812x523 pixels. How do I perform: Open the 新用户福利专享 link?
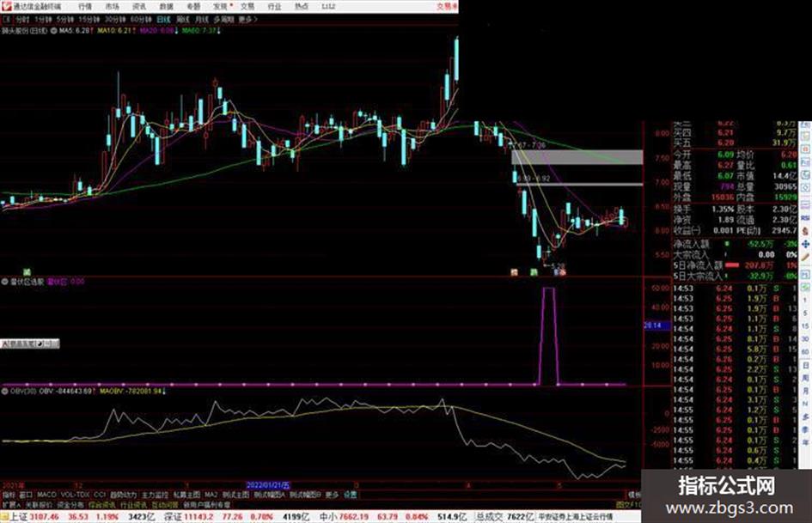[x=206, y=504]
